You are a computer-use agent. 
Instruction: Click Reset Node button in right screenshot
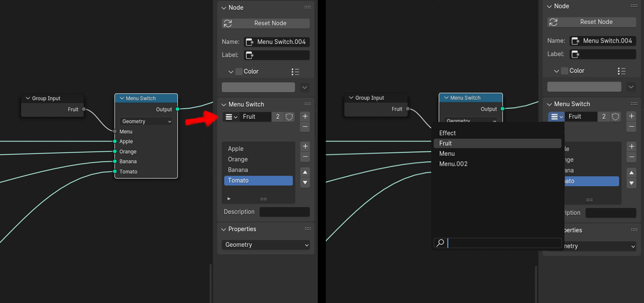click(x=592, y=22)
